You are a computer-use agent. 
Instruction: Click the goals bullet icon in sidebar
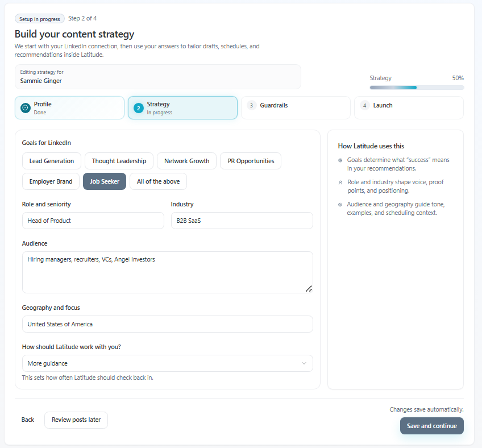340,160
